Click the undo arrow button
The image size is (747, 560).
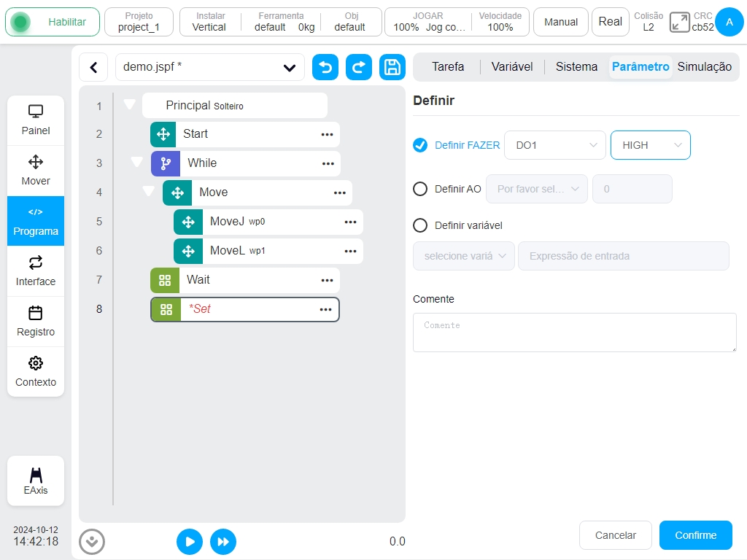pyautogui.click(x=325, y=67)
